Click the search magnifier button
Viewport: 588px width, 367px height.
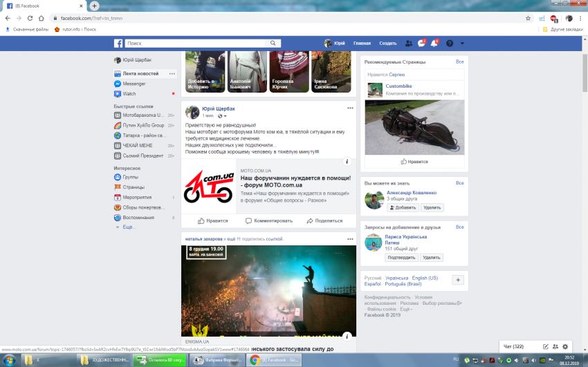pos(273,44)
